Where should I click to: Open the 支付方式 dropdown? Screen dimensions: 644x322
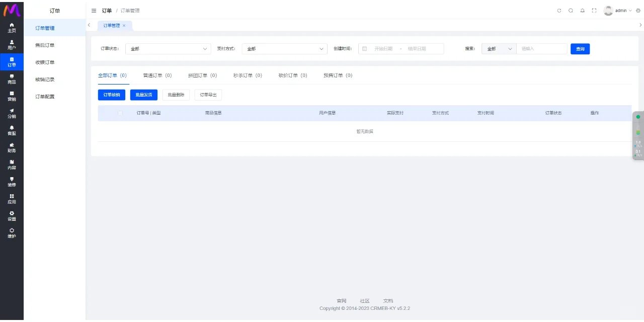point(284,49)
